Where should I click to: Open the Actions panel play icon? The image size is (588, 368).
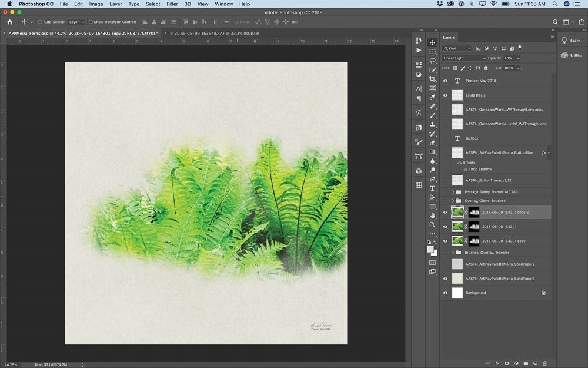click(419, 50)
